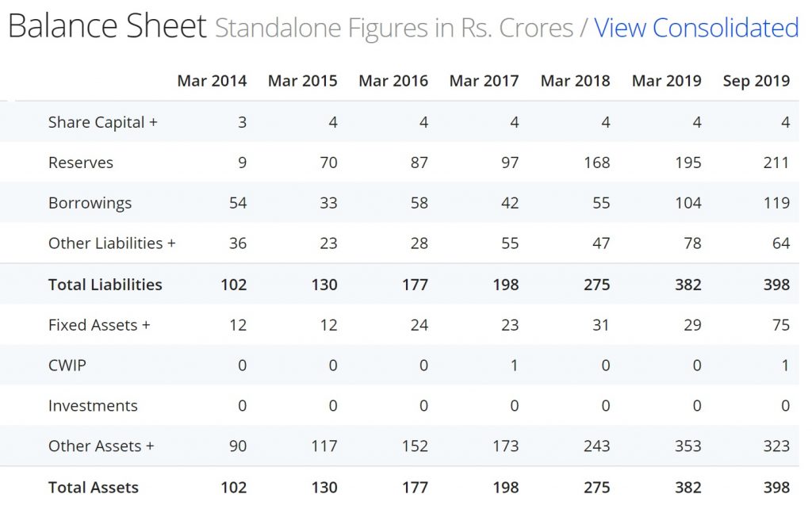The image size is (812, 517).
Task: Click the Mar 2014 column header
Action: (x=212, y=81)
